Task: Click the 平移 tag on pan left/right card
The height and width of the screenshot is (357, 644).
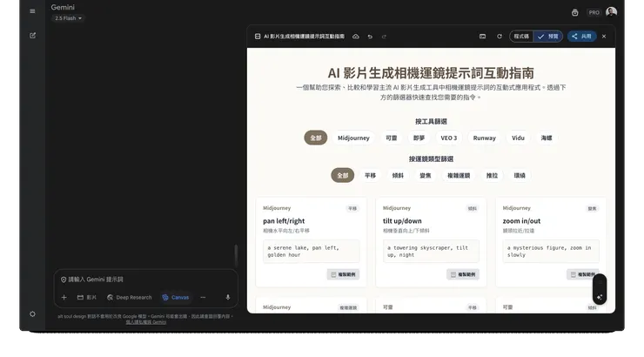Action: 352,209
